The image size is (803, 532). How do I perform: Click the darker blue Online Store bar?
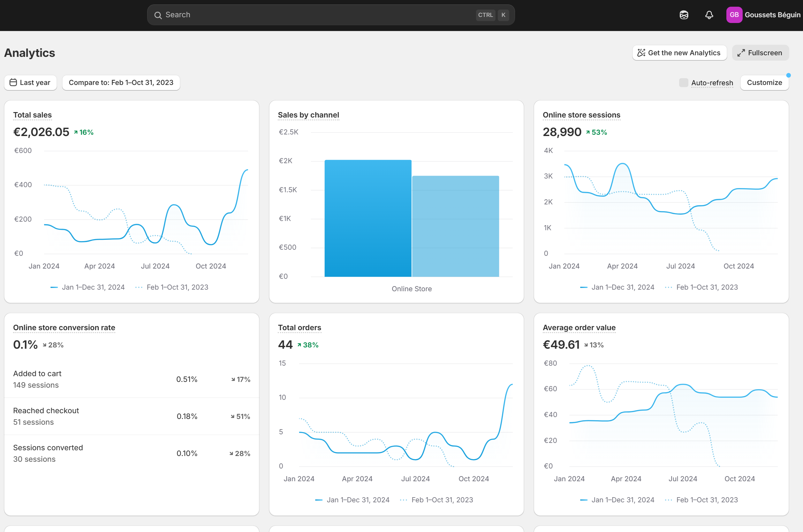[x=368, y=218]
